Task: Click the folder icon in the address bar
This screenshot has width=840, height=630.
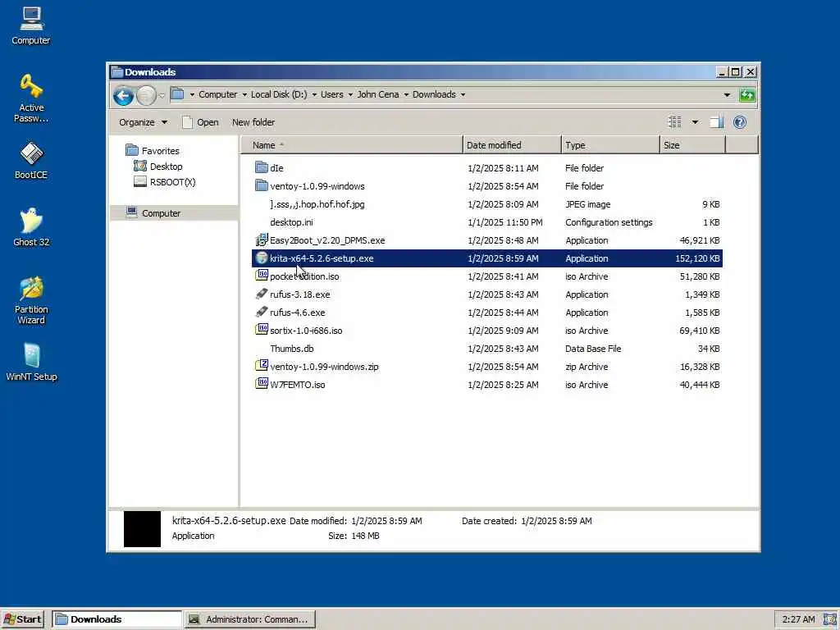Action: 177,94
